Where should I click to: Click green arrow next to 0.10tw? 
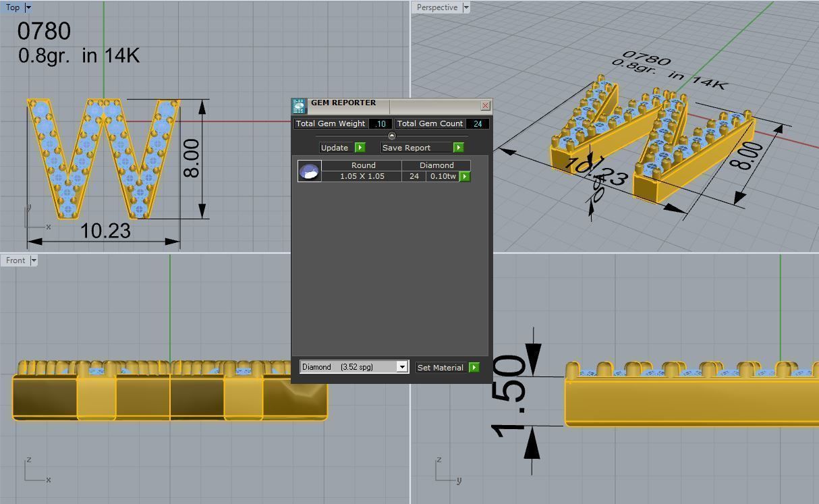tap(465, 176)
